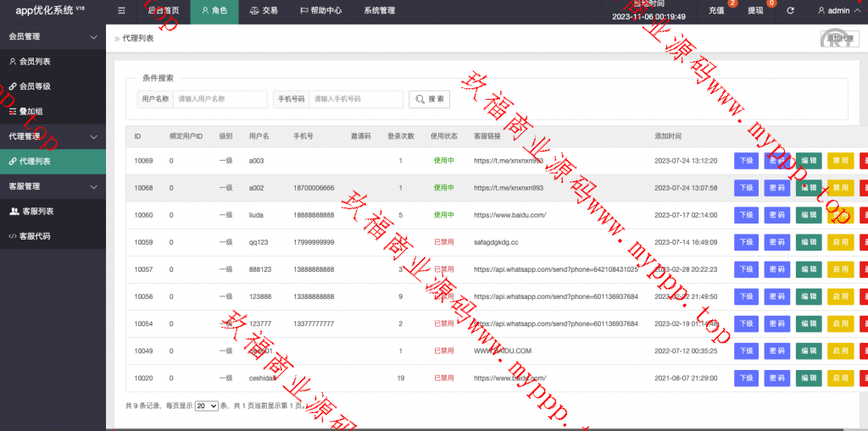
Task: Click the refresh icon in top bar
Action: pyautogui.click(x=791, y=11)
